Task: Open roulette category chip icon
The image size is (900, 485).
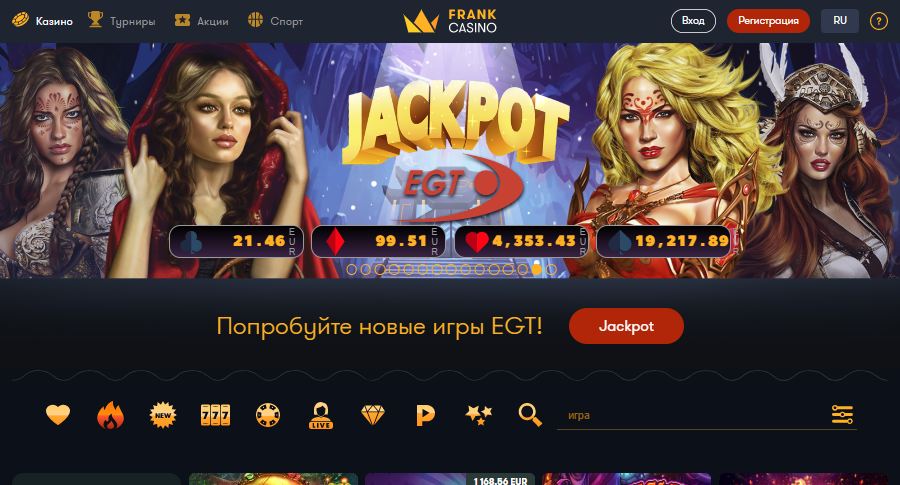Action: click(268, 415)
